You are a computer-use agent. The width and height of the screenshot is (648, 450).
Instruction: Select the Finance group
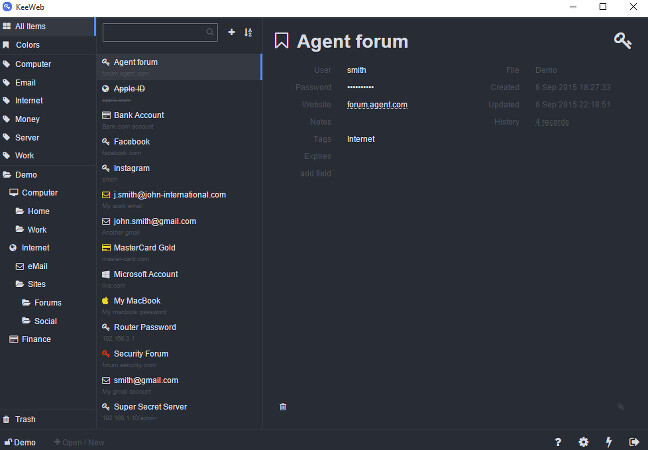(x=36, y=339)
